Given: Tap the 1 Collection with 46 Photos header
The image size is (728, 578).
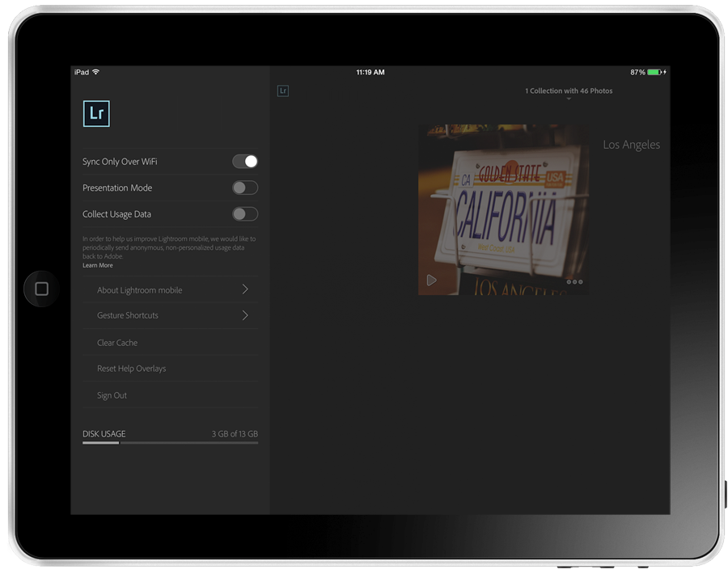Looking at the screenshot, I should pyautogui.click(x=569, y=91).
